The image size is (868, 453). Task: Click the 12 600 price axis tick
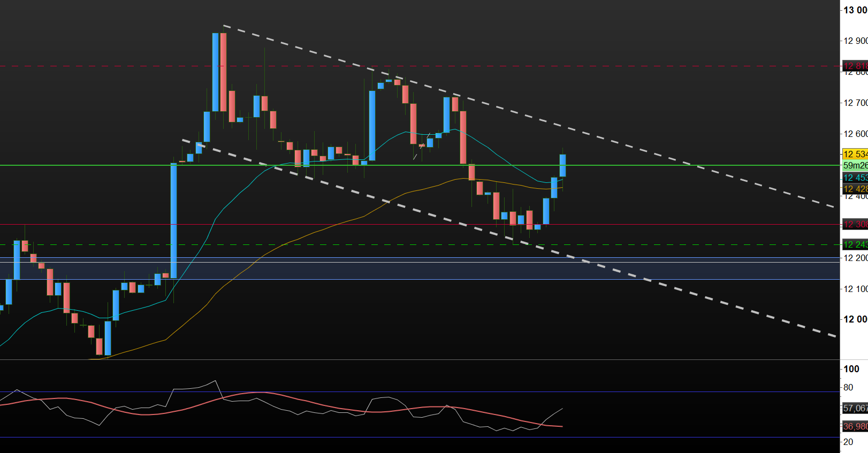(x=856, y=134)
